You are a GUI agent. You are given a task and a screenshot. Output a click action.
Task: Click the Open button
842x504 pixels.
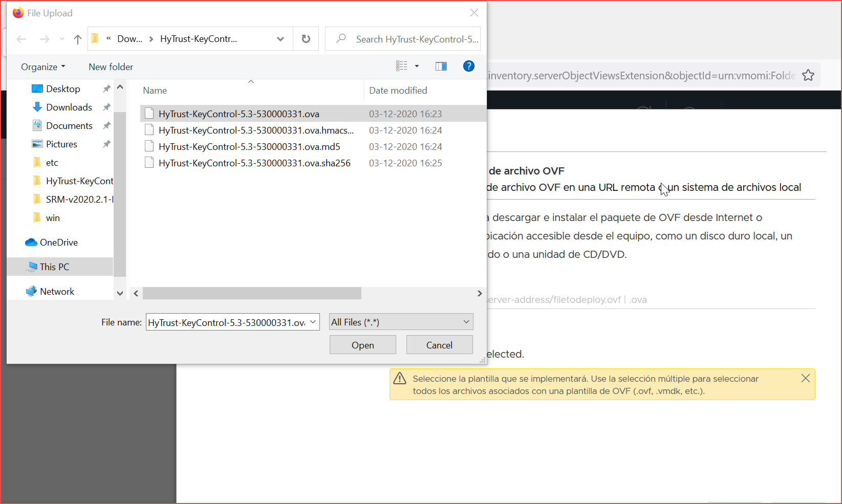click(x=363, y=345)
